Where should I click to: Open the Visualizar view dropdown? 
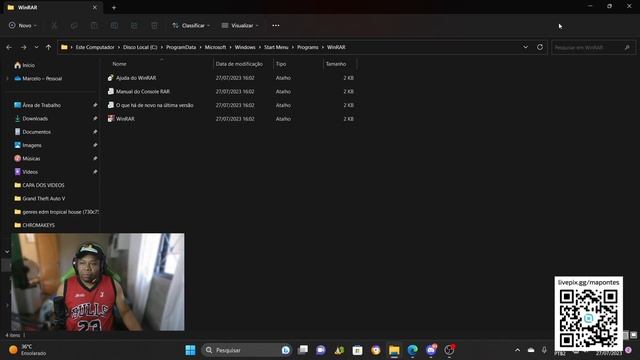tap(240, 25)
